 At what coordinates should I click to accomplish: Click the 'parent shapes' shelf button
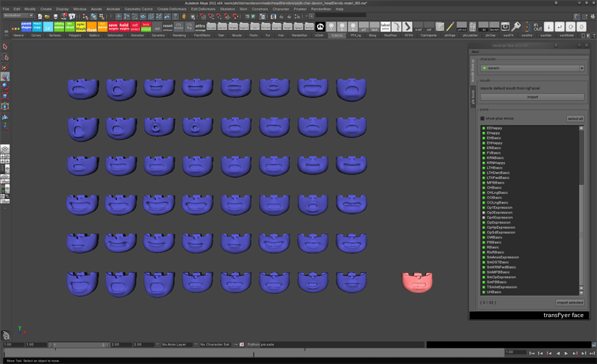coord(26,26)
